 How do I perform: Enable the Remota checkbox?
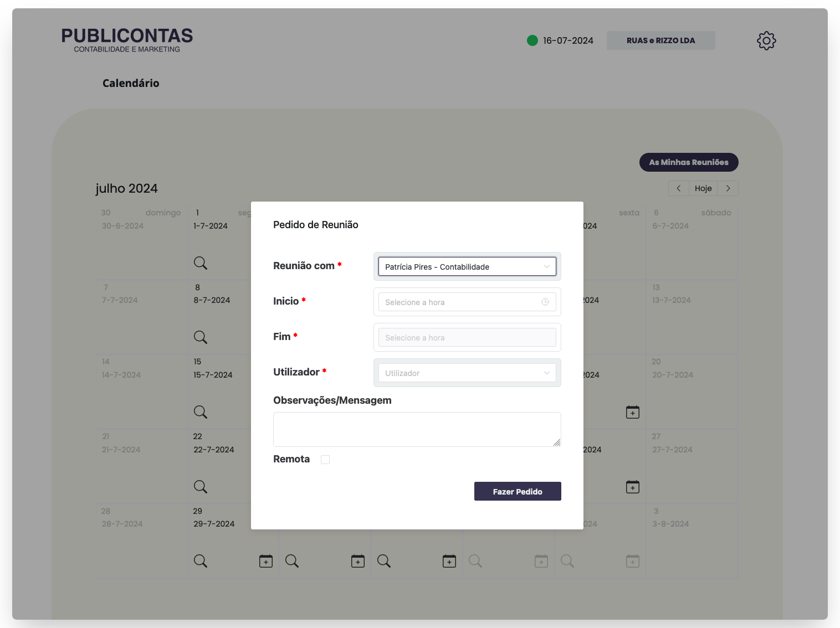[325, 460]
